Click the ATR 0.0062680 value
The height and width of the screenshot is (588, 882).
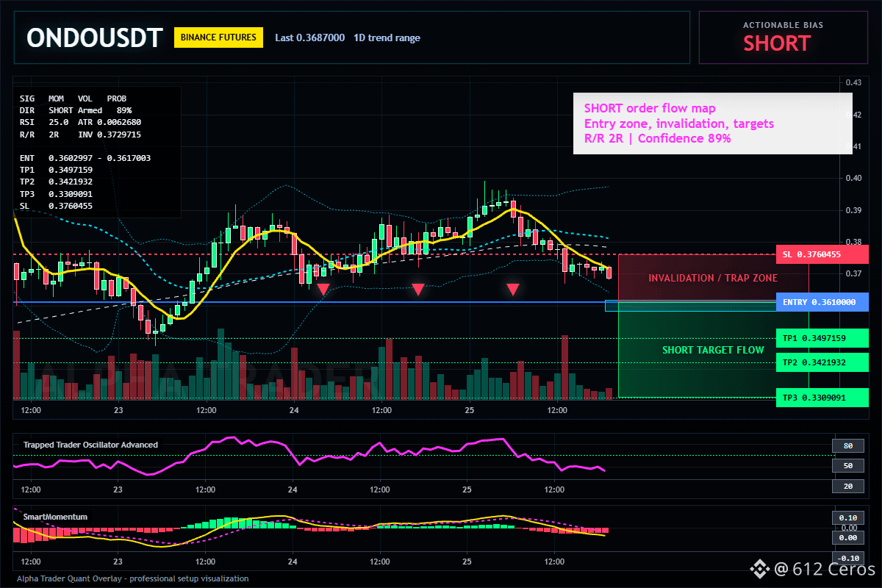pos(110,122)
